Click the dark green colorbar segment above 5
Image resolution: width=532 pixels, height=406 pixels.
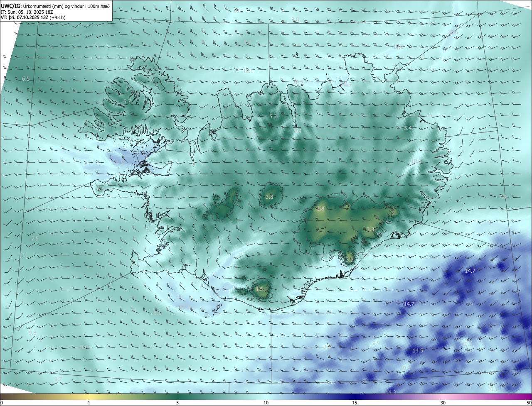pos(177,396)
